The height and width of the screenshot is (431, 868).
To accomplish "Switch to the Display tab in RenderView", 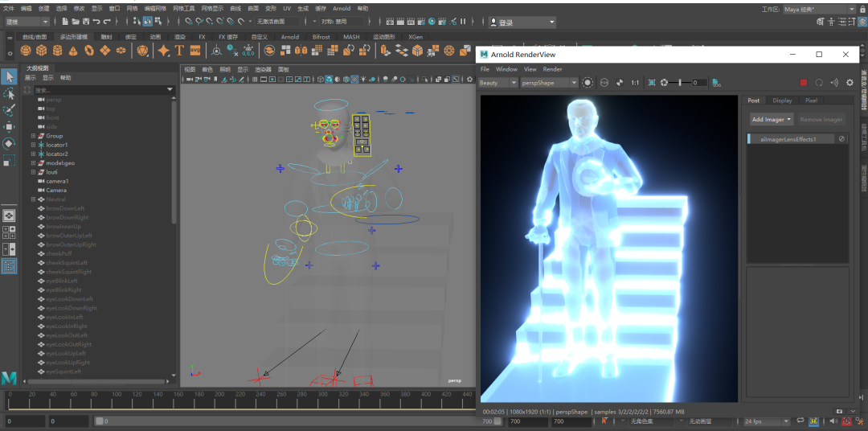I will (782, 101).
